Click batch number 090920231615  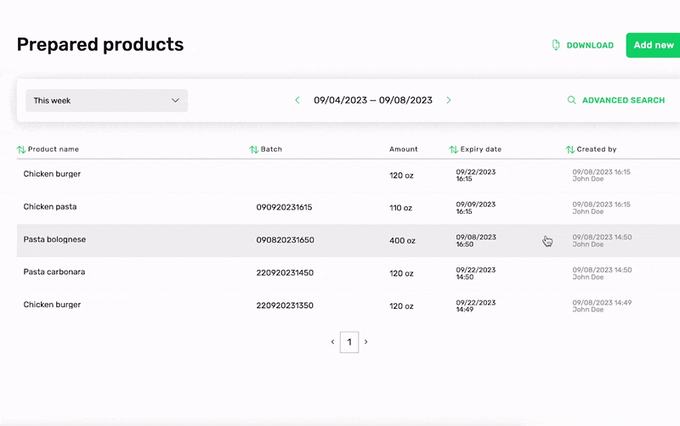pos(284,207)
